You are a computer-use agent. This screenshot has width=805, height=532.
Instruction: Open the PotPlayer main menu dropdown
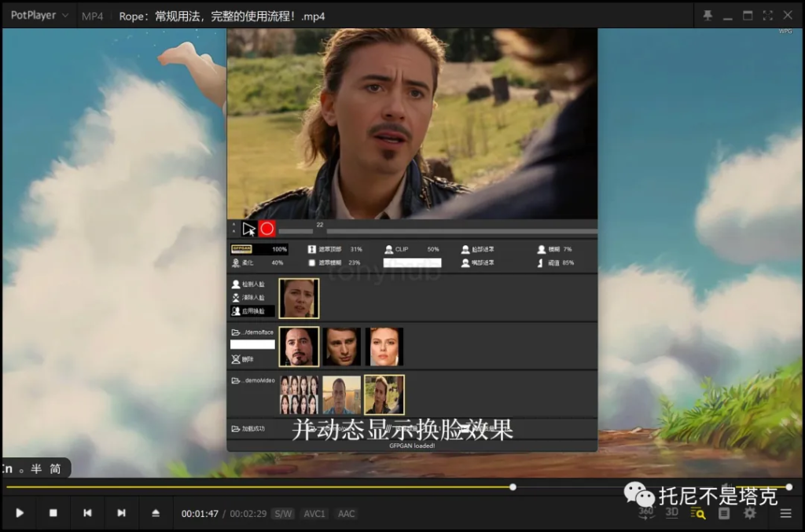point(39,16)
